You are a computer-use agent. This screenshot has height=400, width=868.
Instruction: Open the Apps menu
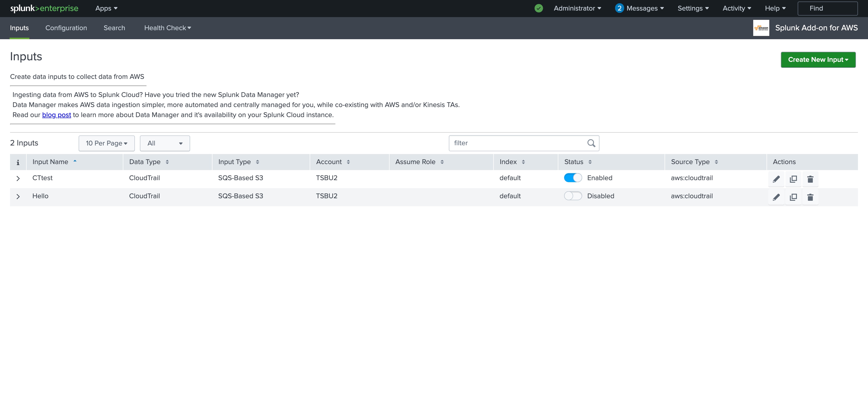(x=106, y=9)
